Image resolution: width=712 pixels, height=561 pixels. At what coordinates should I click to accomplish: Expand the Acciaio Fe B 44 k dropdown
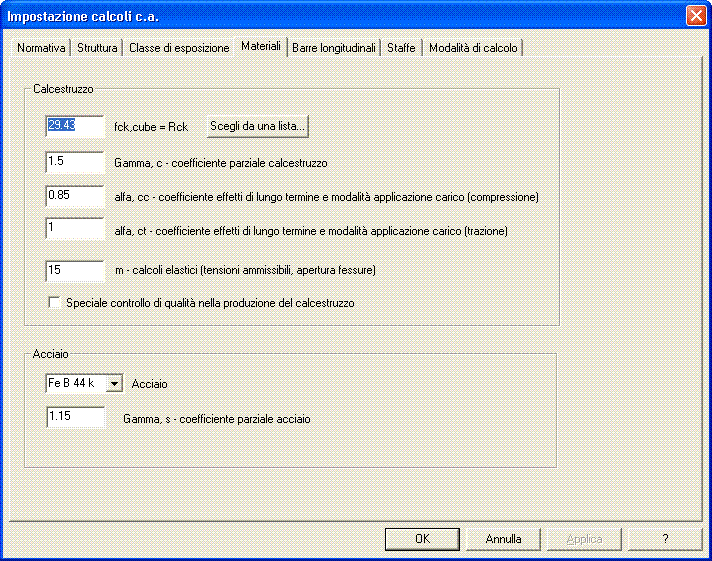point(114,383)
